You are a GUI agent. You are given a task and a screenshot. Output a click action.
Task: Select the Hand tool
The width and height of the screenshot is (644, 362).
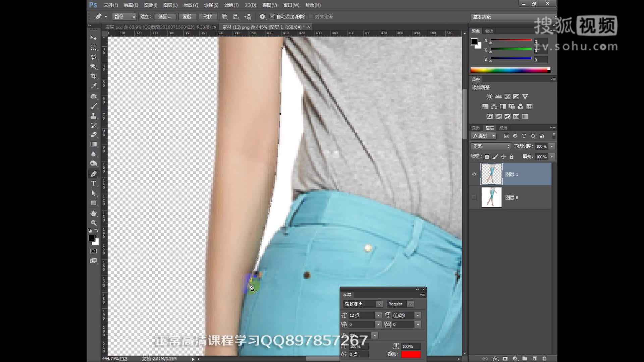pos(94,213)
